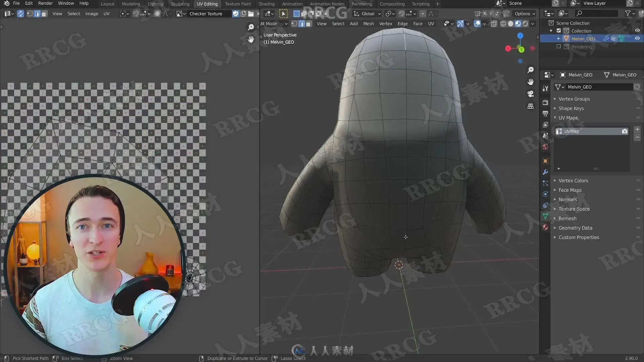
Task: Open the File menu
Action: [x=16, y=3]
